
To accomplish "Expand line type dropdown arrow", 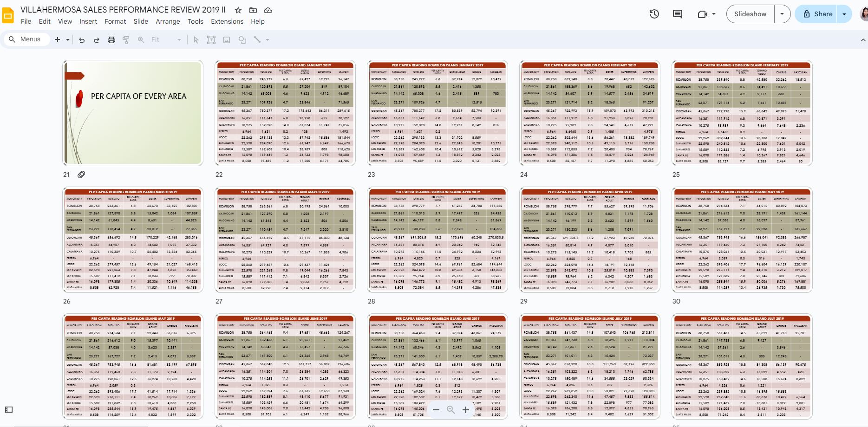I will click(x=268, y=40).
